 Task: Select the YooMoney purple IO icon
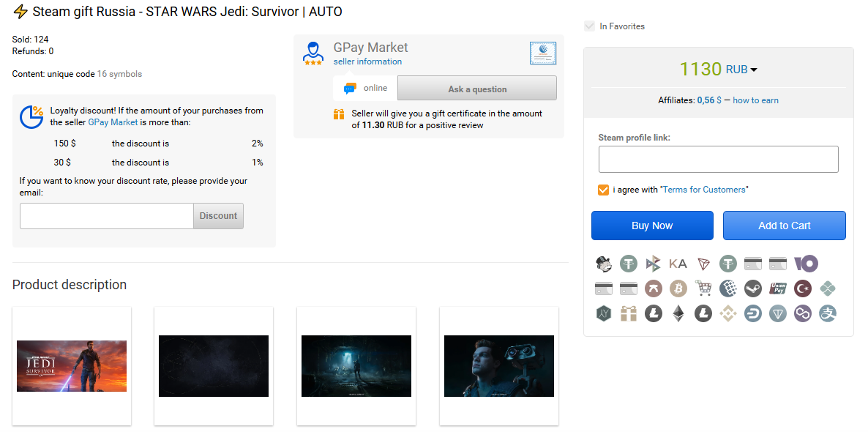[806, 264]
